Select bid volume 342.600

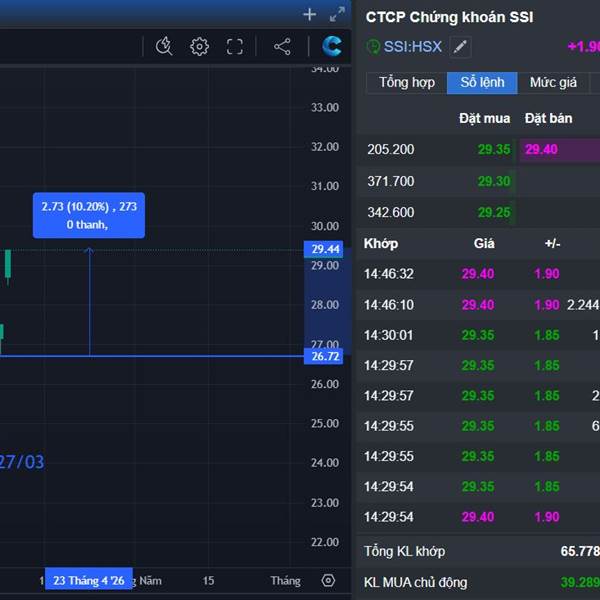coord(391,212)
